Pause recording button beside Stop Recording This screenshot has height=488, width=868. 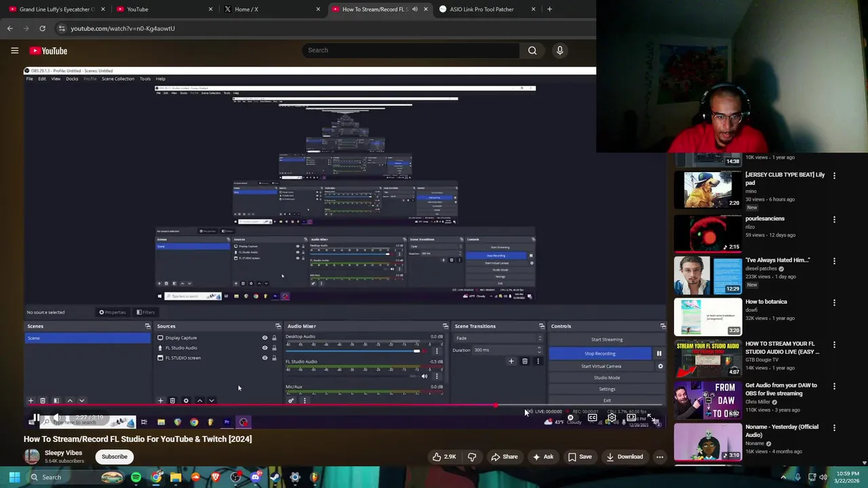658,353
